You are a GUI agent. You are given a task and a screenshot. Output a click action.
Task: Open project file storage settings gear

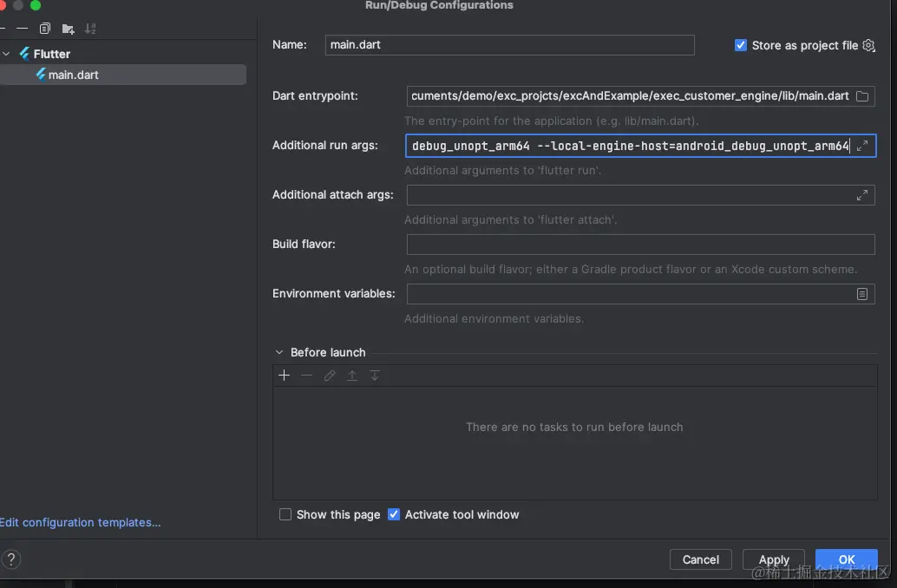tap(869, 45)
